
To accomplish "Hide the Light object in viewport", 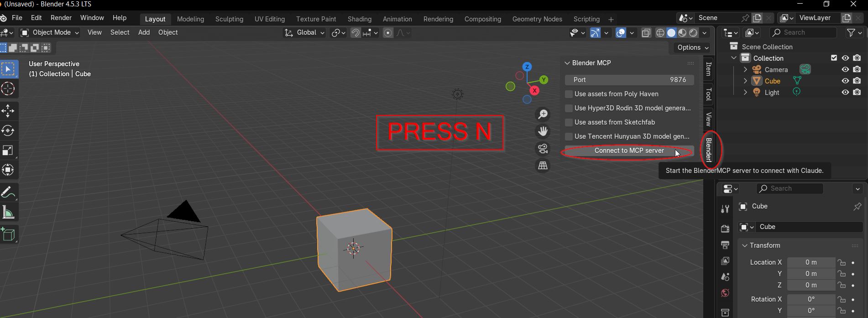I will click(845, 92).
